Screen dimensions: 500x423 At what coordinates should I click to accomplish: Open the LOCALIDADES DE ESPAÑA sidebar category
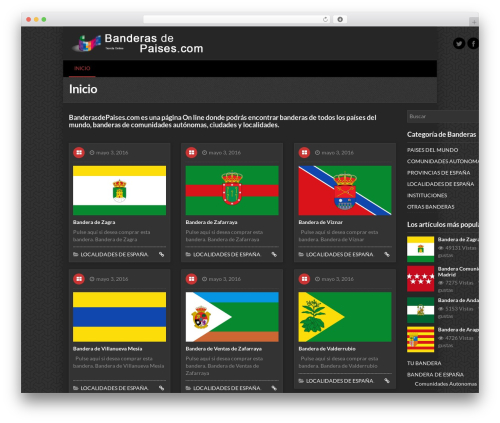pyautogui.click(x=440, y=184)
